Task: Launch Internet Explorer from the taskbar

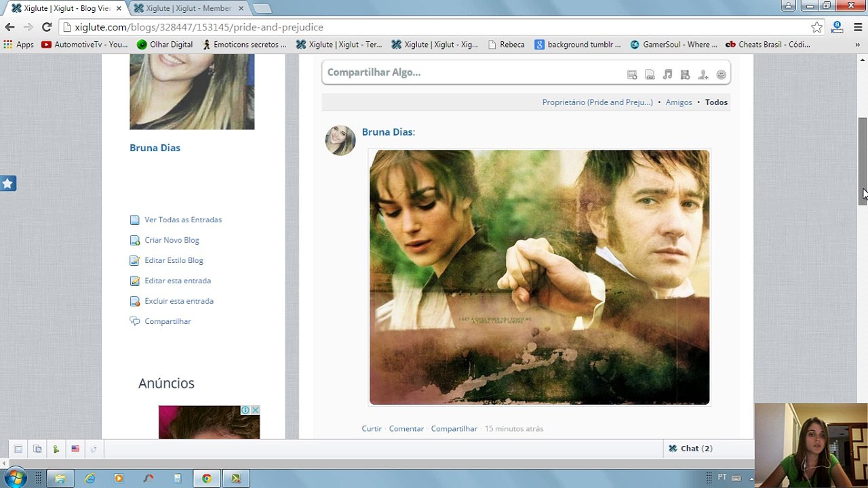Action: (x=90, y=478)
